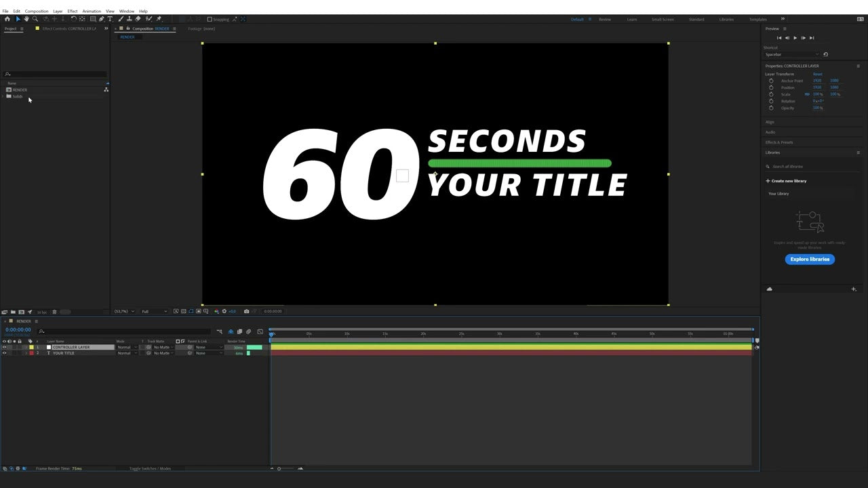Open the magnification ratio dropdown
Viewport: 868px width, 488px height.
pos(122,311)
